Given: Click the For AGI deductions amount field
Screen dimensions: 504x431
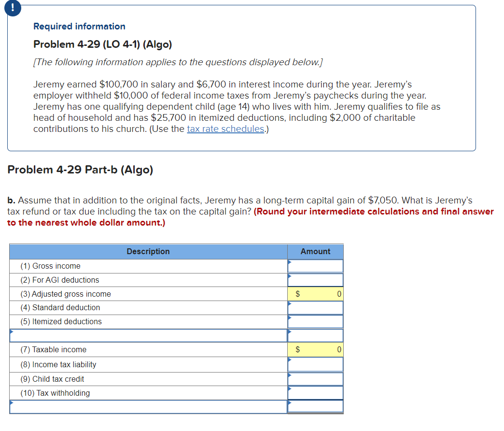Looking at the screenshot, I should [315, 279].
